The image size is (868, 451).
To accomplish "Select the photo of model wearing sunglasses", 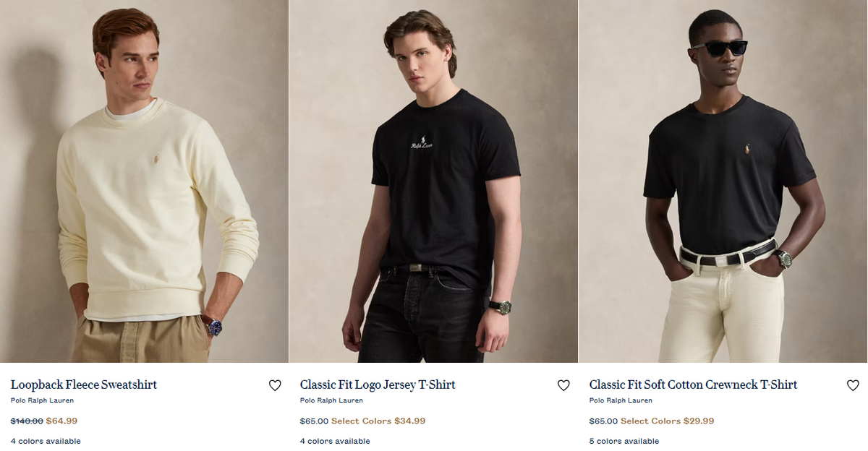I will [x=723, y=181].
